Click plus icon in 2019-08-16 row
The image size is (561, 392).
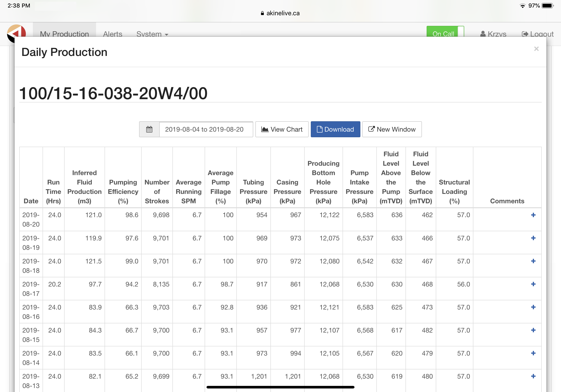coord(533,307)
